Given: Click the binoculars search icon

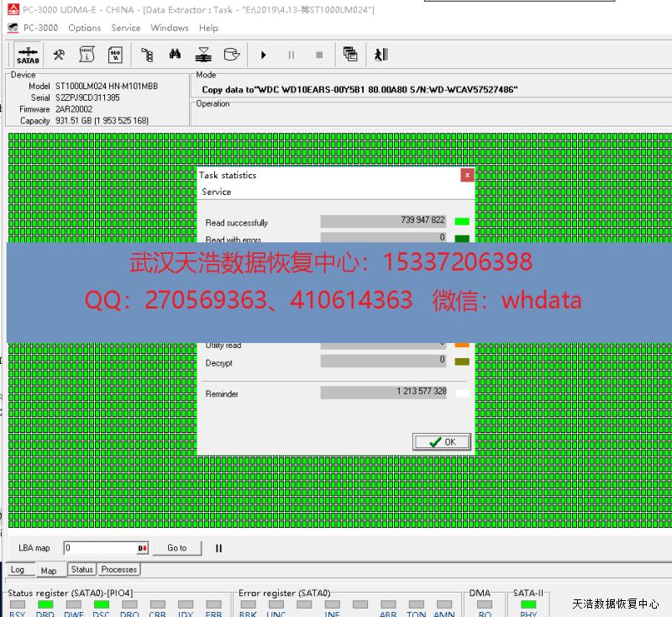Looking at the screenshot, I should click(x=175, y=55).
